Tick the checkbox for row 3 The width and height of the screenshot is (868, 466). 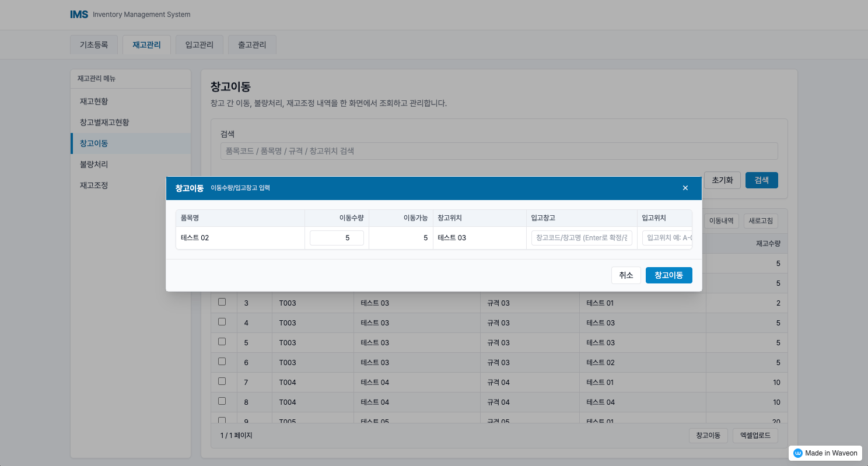pos(222,302)
